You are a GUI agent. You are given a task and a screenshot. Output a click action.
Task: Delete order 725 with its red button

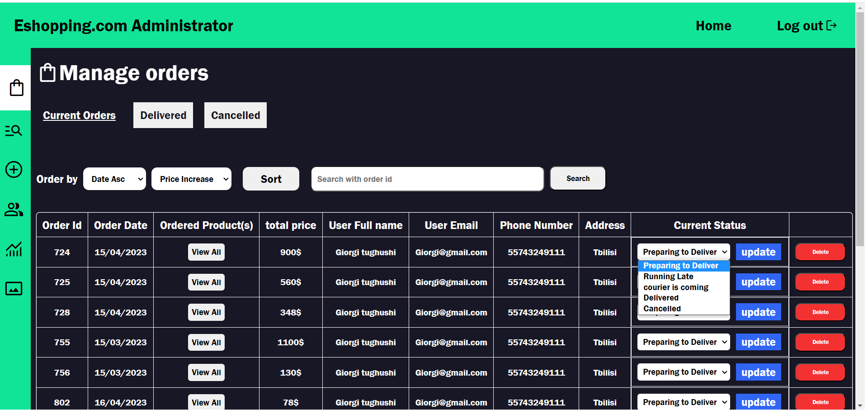(x=820, y=281)
